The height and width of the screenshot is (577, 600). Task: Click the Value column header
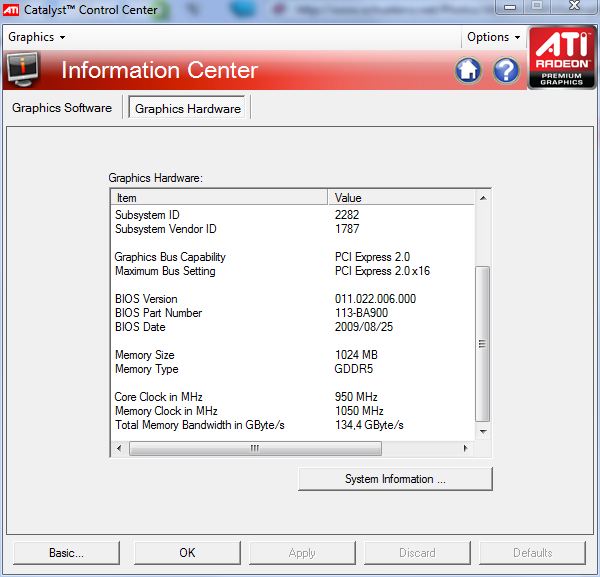click(x=401, y=197)
